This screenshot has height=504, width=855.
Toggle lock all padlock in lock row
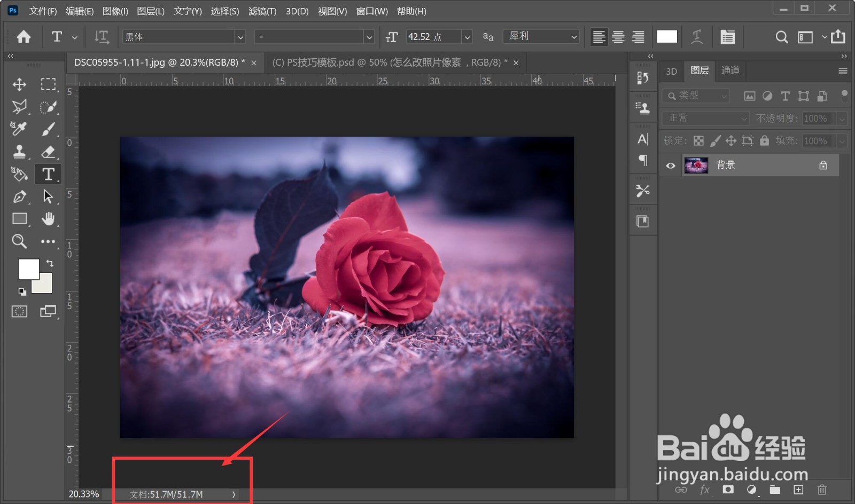tap(765, 140)
